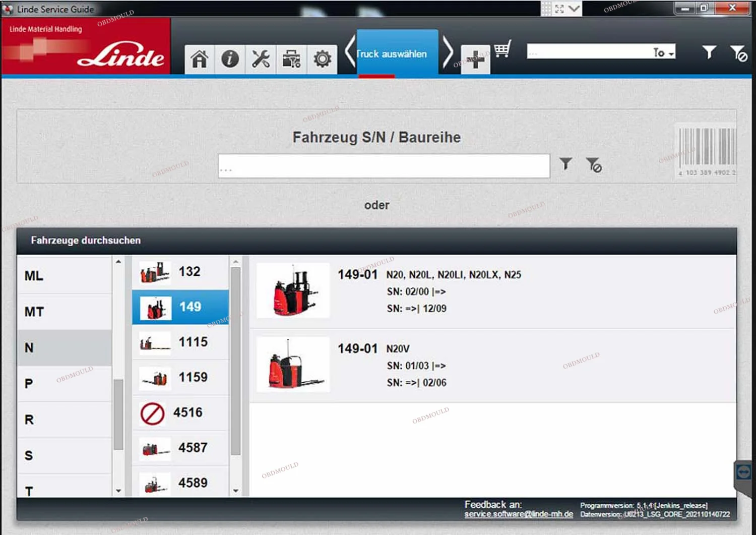Apply the filter in the top toolbar

(709, 52)
